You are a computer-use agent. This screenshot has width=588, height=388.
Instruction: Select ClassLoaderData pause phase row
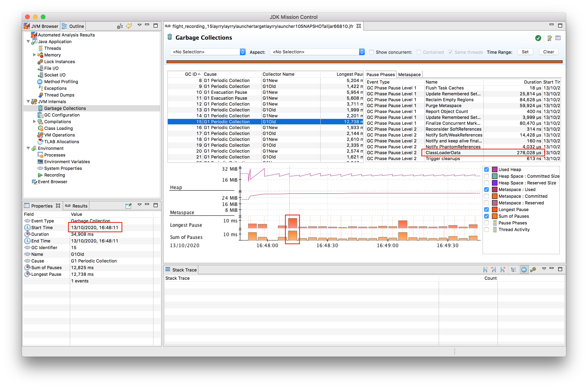click(x=463, y=153)
